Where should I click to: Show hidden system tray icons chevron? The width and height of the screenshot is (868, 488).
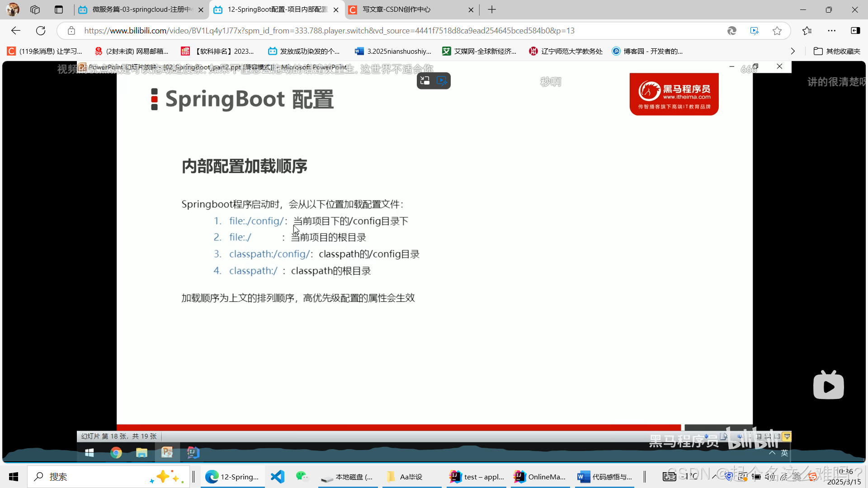pos(715,477)
